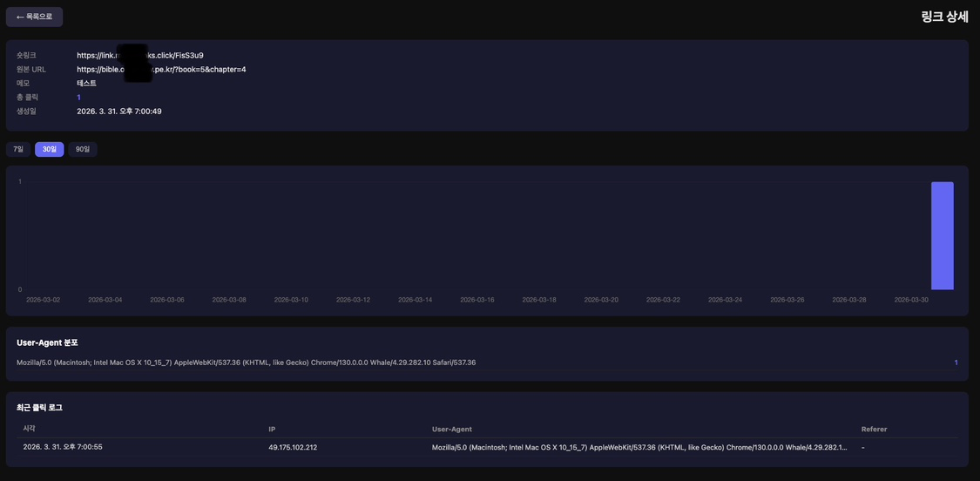Select the 30일 range tab
Viewport: 980px width, 481px height.
coord(49,149)
